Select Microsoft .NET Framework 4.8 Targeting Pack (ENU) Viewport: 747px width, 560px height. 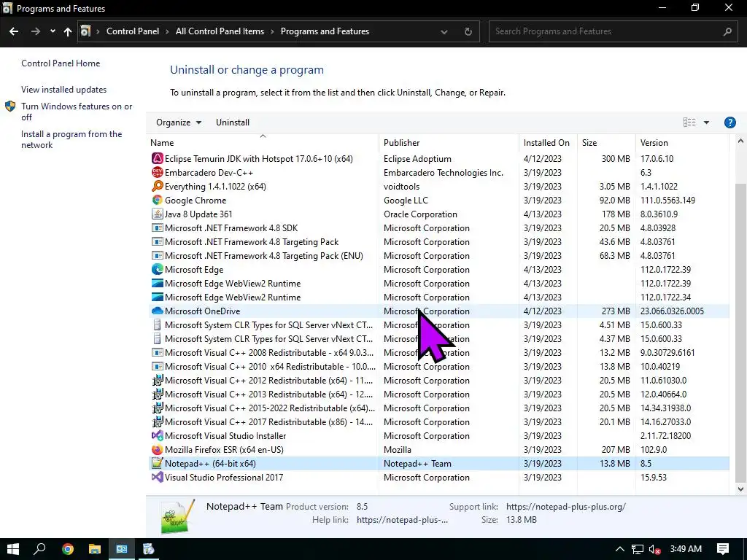coord(438,256)
